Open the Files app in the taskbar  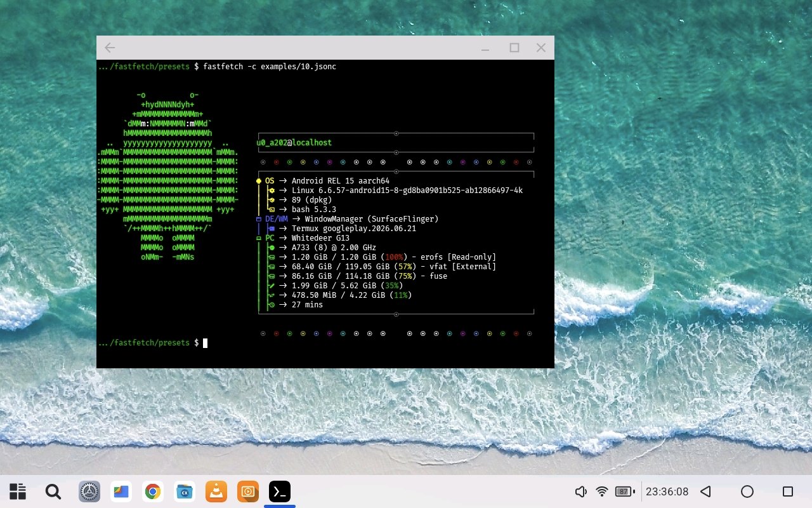coord(121,491)
